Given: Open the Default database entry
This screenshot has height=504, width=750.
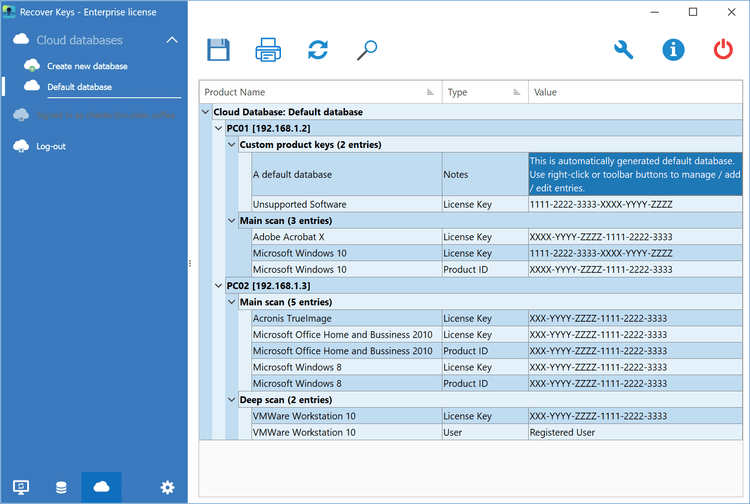Looking at the screenshot, I should pyautogui.click(x=79, y=87).
